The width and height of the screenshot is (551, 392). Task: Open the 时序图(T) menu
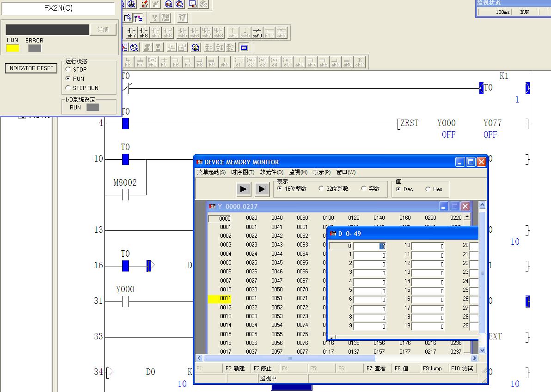tap(243, 172)
